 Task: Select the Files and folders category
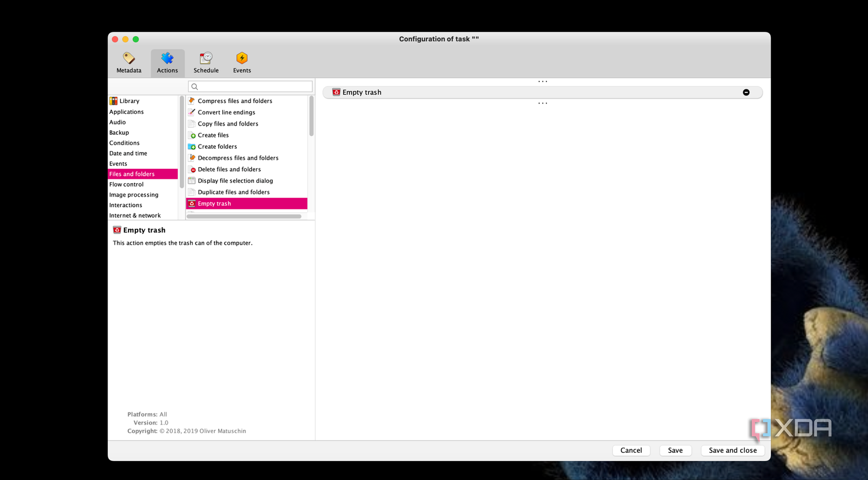(143, 174)
